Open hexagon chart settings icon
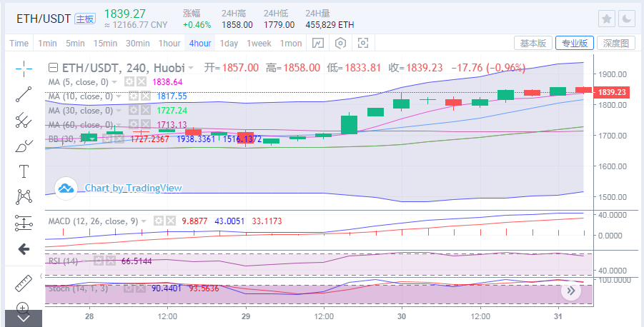The image size is (644, 327). (340, 43)
